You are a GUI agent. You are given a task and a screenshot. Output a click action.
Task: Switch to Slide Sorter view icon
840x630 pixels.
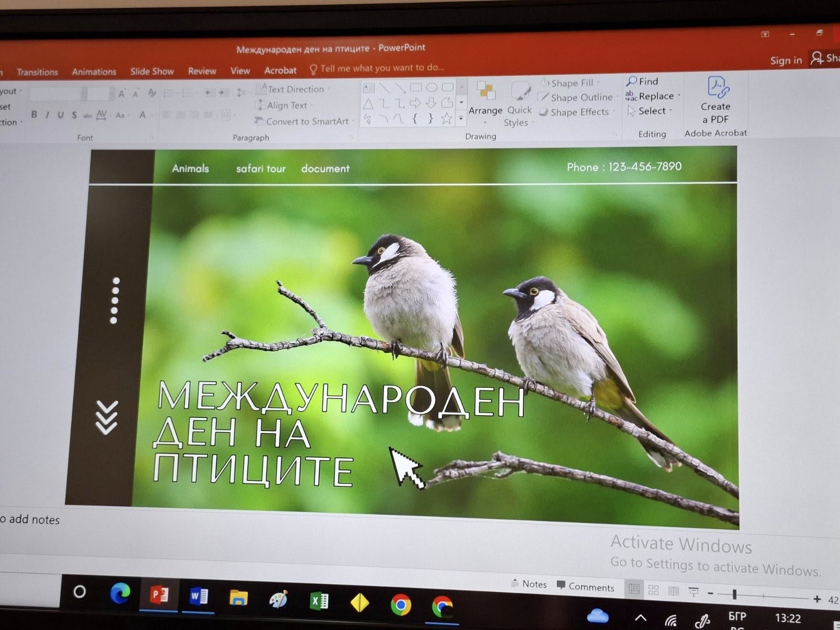(x=654, y=590)
